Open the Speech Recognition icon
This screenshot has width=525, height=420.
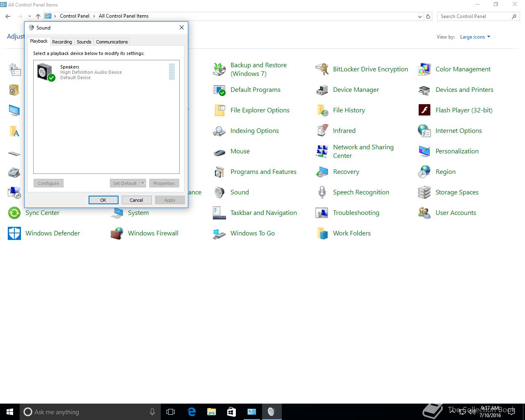tap(322, 192)
